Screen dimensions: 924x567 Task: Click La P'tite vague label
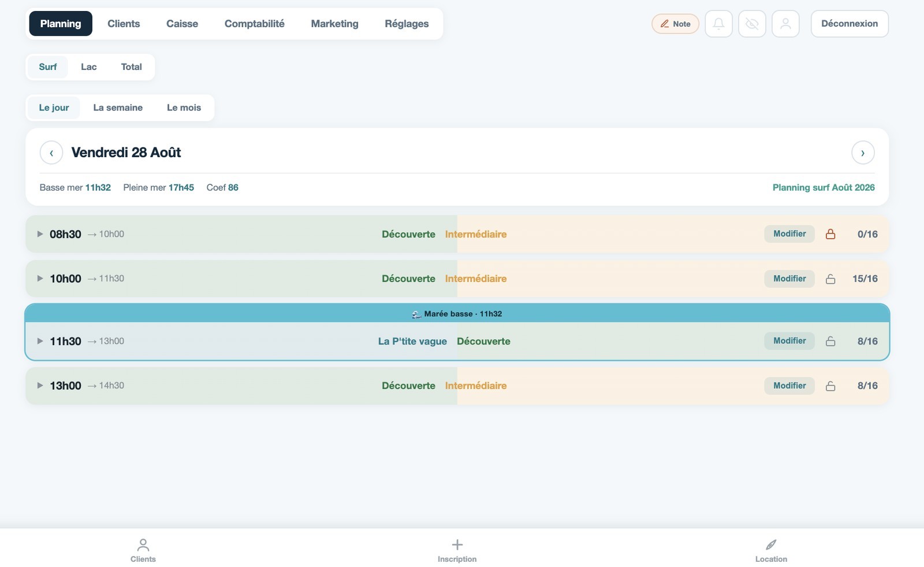click(x=412, y=341)
